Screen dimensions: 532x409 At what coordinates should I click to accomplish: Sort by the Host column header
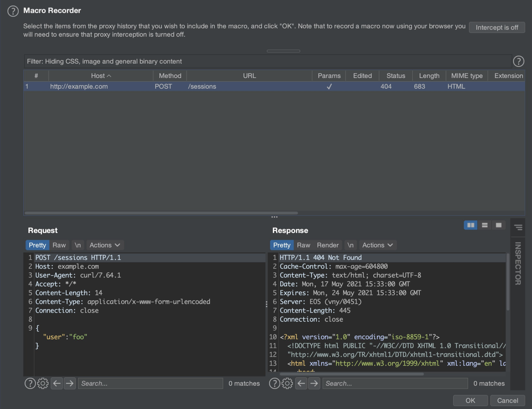tap(101, 76)
